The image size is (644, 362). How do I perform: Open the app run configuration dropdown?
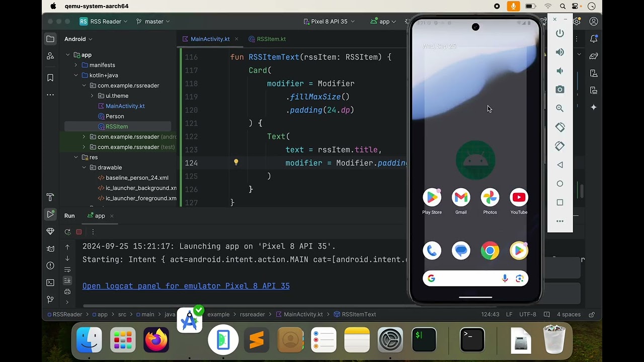(x=383, y=22)
